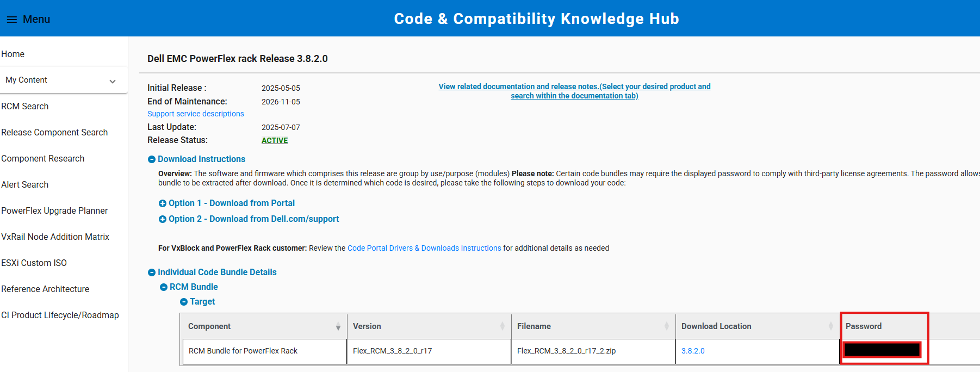Click Dell EMC PowerFlex rack Release title

pos(238,59)
